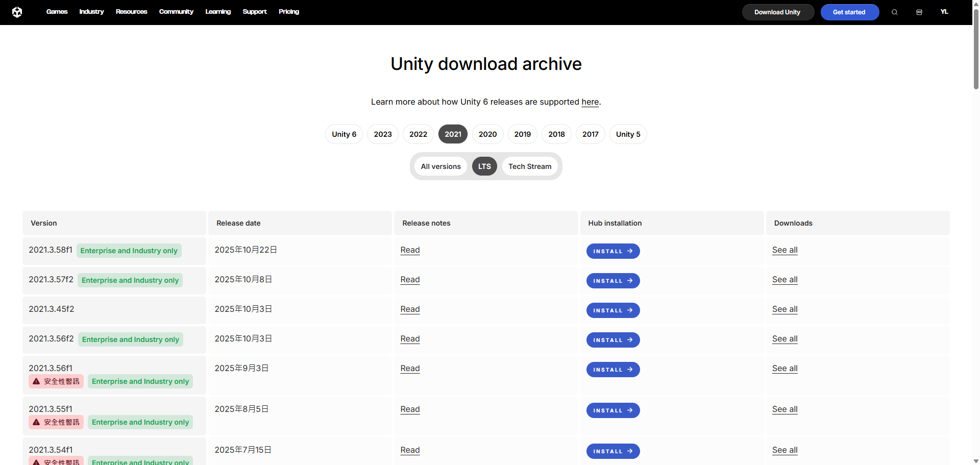Click the 2025年10月22日 release date
This screenshot has width=980, height=465.
click(246, 250)
